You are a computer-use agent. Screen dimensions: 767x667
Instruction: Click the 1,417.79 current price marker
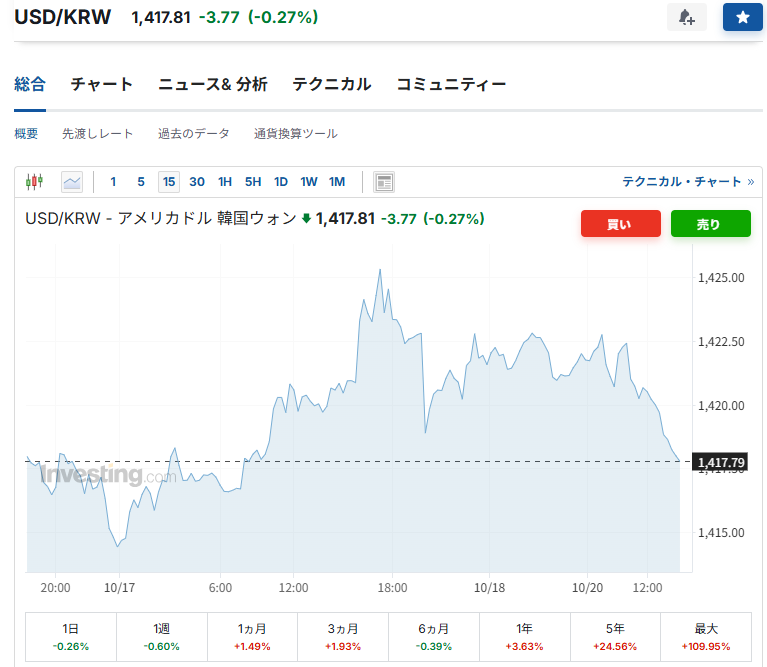(721, 461)
